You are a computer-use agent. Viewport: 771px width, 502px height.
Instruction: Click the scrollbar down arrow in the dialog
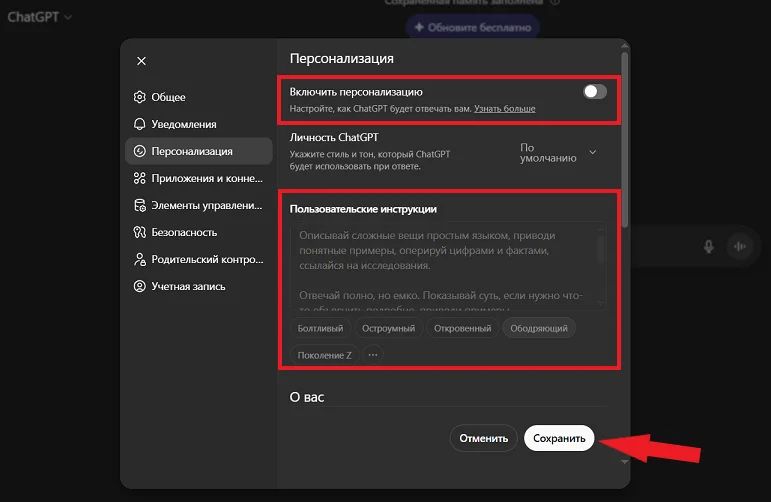(624, 461)
